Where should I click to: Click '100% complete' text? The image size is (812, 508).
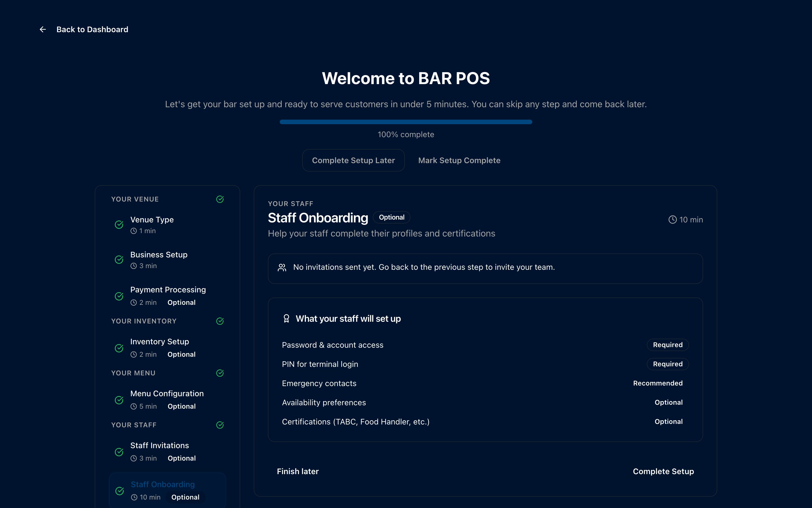pos(406,134)
